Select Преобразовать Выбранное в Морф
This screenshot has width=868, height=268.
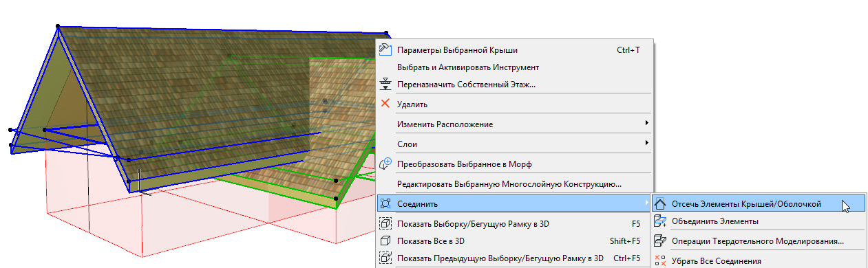coord(514,164)
